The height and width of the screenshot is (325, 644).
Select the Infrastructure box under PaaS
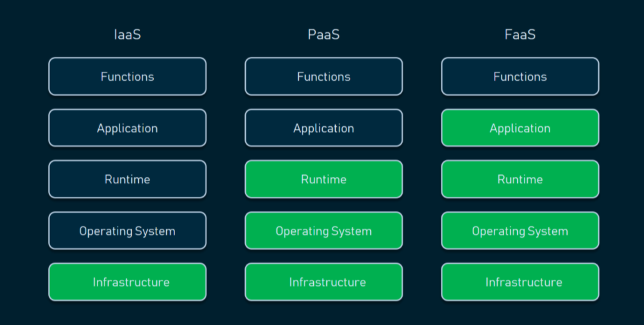click(x=324, y=282)
